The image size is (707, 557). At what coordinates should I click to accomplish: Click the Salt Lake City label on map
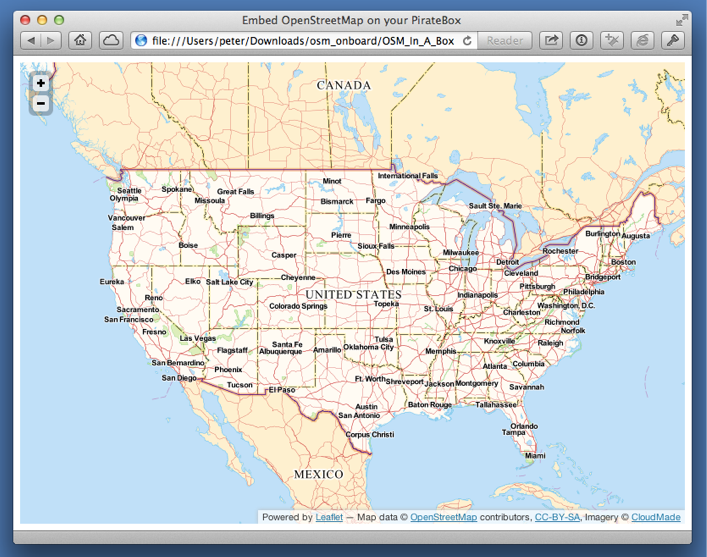click(x=230, y=283)
